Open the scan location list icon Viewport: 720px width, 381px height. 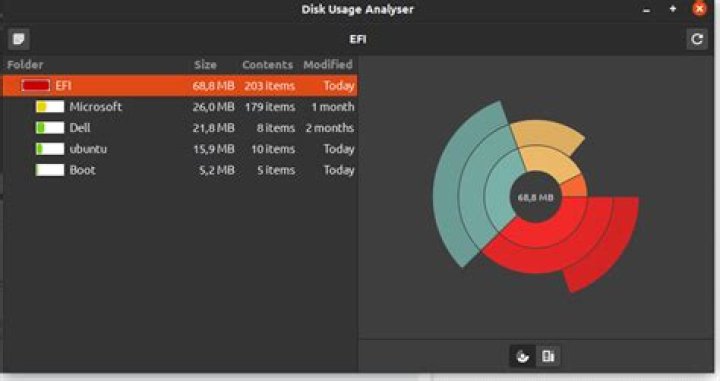19,39
